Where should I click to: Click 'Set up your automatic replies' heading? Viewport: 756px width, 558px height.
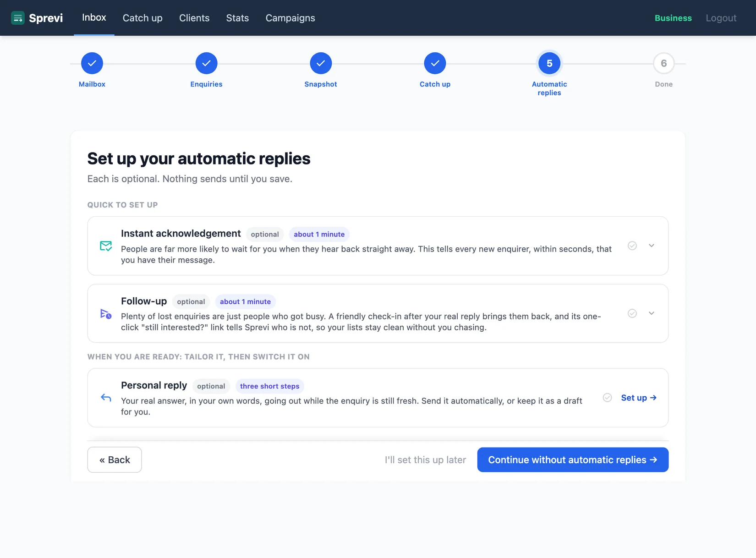(x=199, y=159)
